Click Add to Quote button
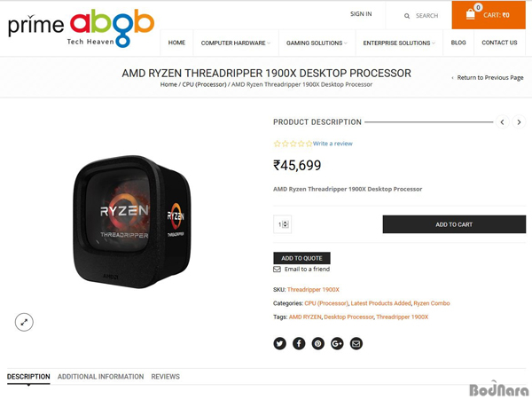The width and height of the screenshot is (532, 399). pyautogui.click(x=301, y=258)
